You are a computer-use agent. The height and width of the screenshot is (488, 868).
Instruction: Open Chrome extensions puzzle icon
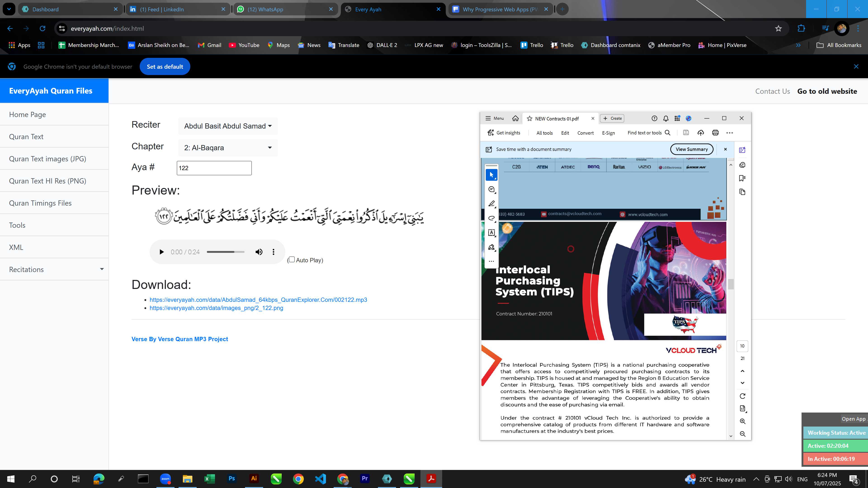[801, 29]
